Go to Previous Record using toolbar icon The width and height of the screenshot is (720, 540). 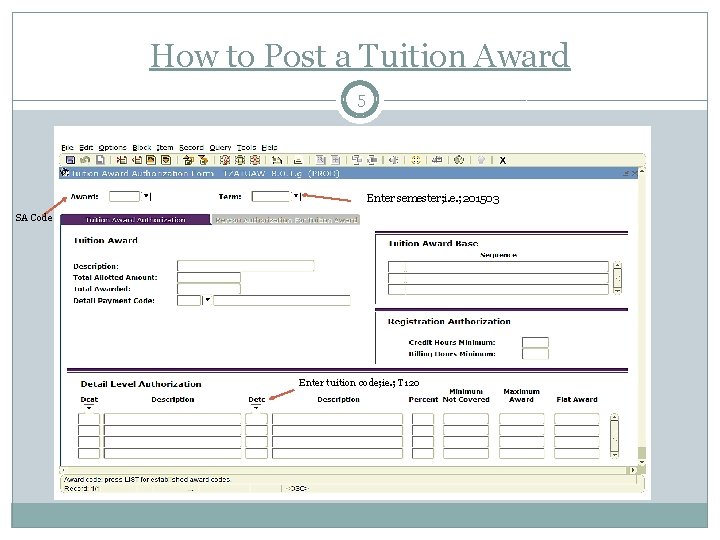click(x=151, y=160)
